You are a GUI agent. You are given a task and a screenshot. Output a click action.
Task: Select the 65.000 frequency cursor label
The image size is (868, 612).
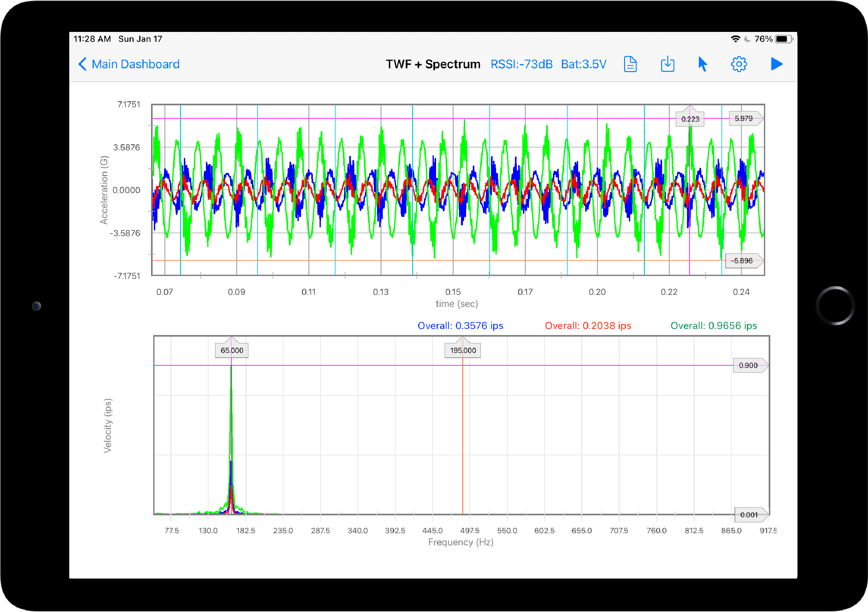coord(232,350)
